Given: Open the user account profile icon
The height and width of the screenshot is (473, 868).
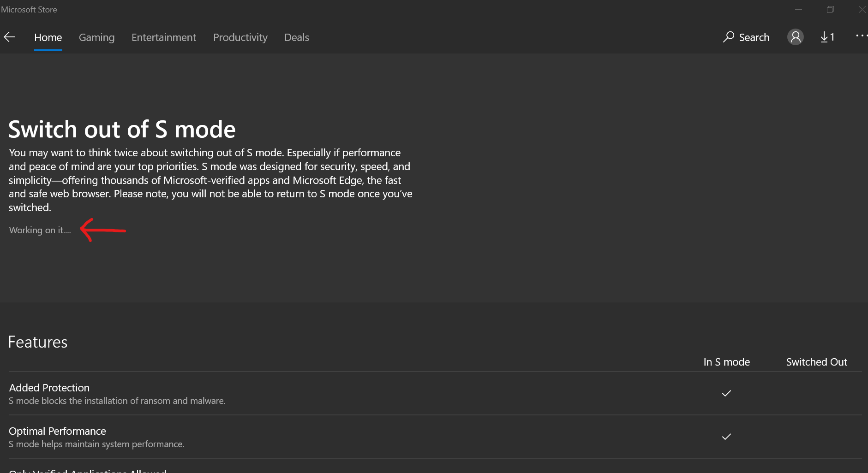Looking at the screenshot, I should [x=796, y=37].
